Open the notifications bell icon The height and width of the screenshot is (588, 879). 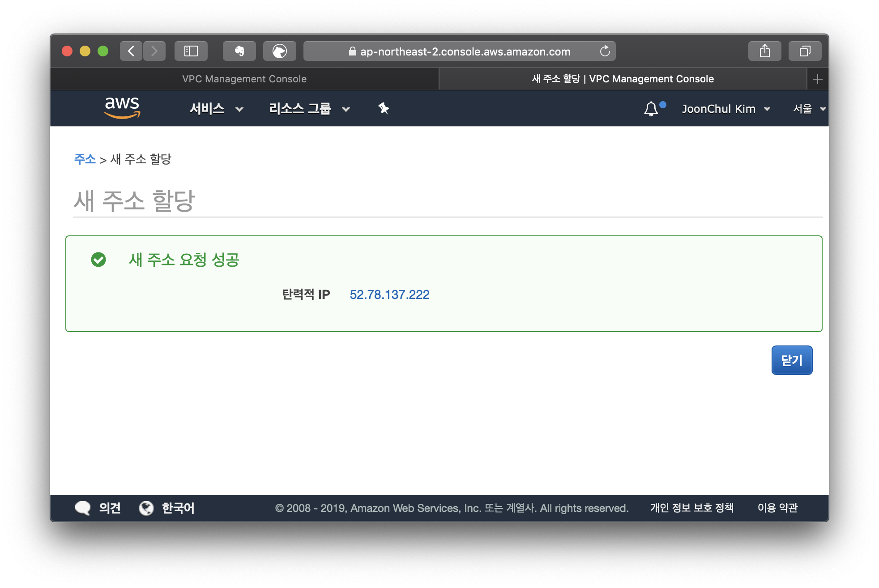pyautogui.click(x=651, y=109)
